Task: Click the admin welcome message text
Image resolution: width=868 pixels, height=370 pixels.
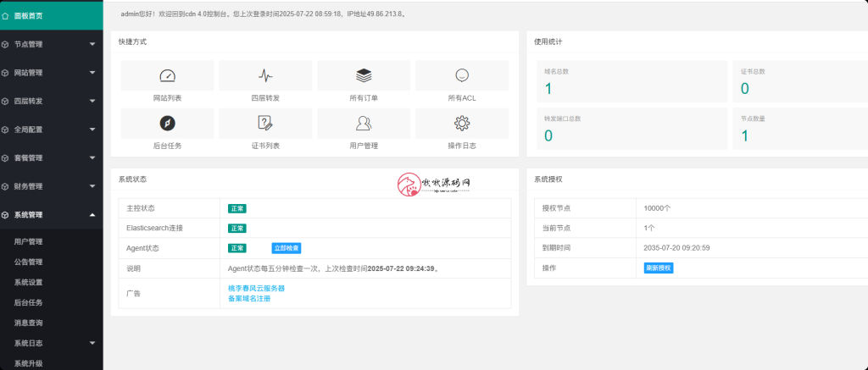Action: point(264,14)
